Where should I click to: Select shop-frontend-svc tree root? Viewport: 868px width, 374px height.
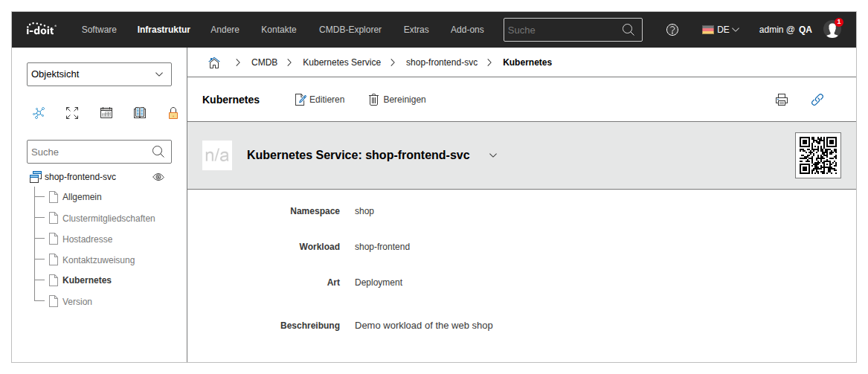[x=80, y=177]
